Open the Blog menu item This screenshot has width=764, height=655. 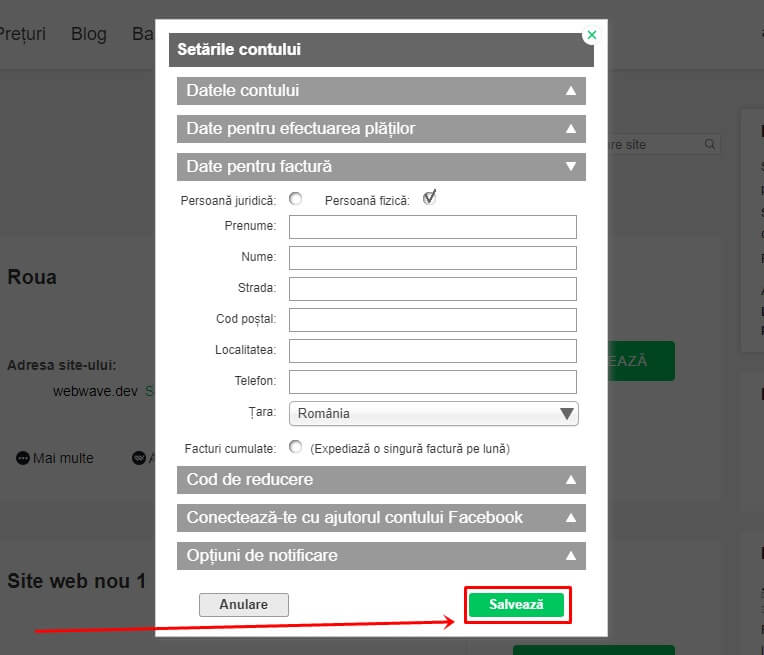(x=88, y=34)
